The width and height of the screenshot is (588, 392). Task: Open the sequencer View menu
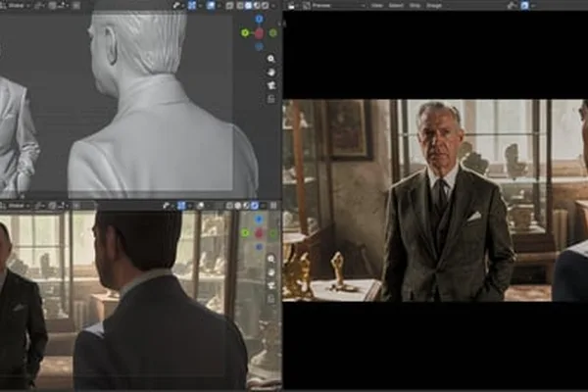coord(377,6)
